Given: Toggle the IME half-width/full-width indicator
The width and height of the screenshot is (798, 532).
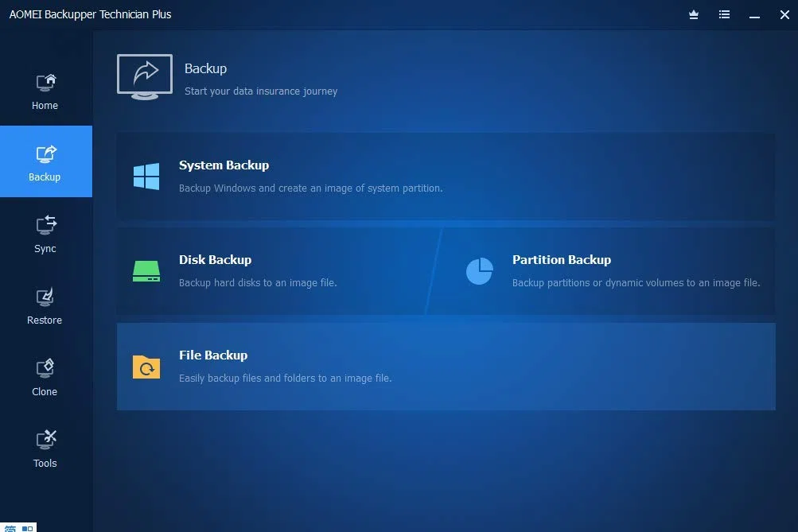Looking at the screenshot, I should click(x=28, y=529).
